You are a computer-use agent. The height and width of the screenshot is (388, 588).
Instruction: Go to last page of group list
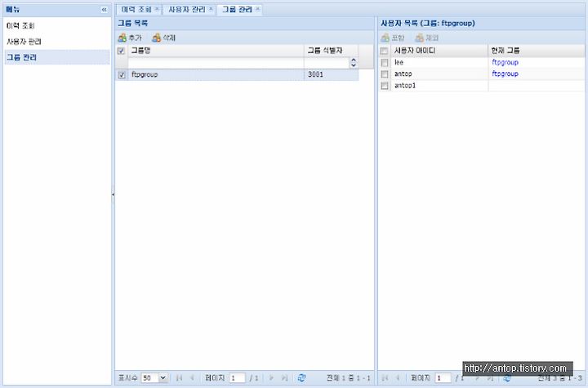pyautogui.click(x=285, y=378)
